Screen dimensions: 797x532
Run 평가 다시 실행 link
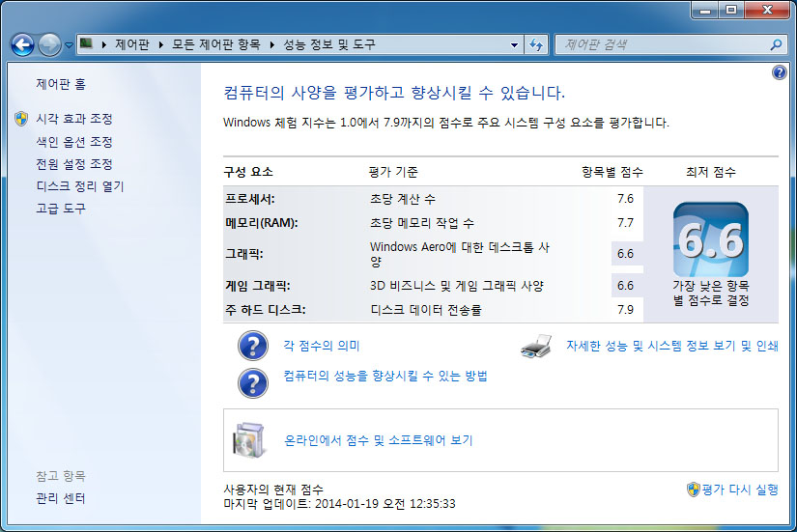point(740,490)
